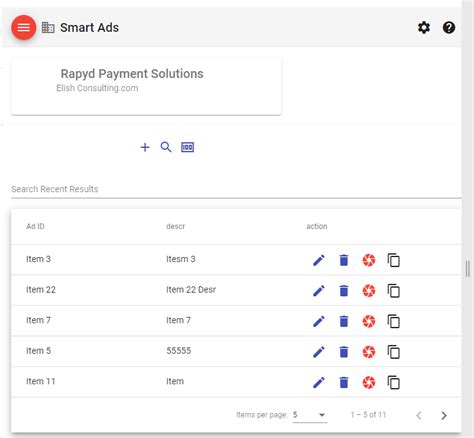474x438 pixels.
Task: Click the magnifier search icon
Action: [166, 147]
